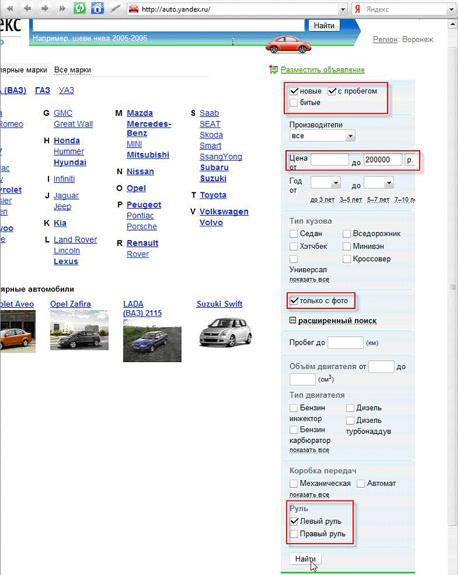
Task: Open the Производители dropdown
Action: click(x=322, y=136)
